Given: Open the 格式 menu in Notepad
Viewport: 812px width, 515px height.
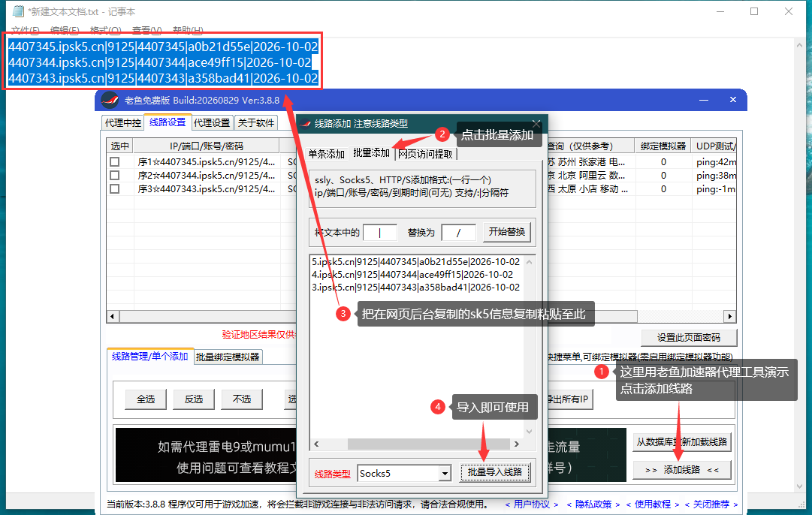Looking at the screenshot, I should click(105, 30).
